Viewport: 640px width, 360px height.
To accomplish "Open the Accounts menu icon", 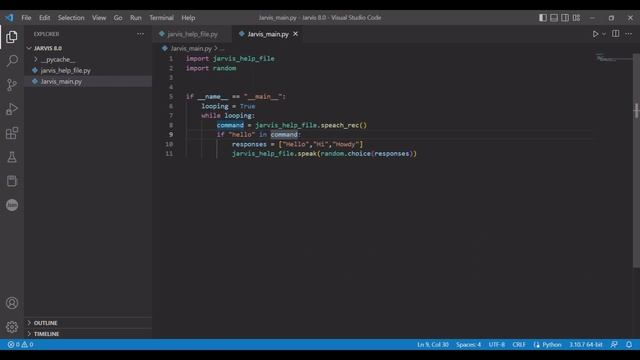I will coord(12,303).
